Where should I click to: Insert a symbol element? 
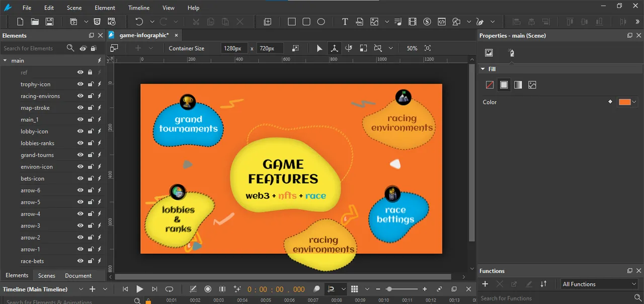pos(427,22)
